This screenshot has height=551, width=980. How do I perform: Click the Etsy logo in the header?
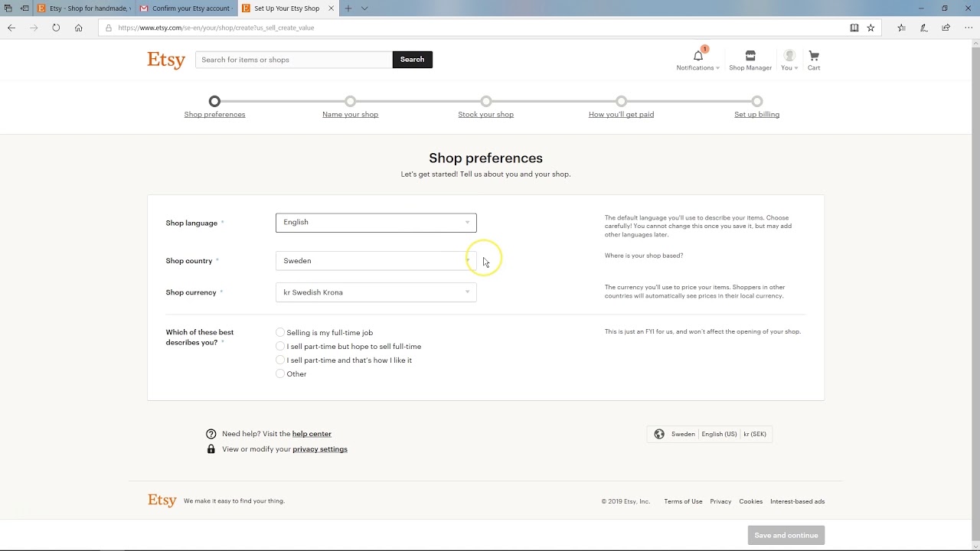tap(166, 60)
